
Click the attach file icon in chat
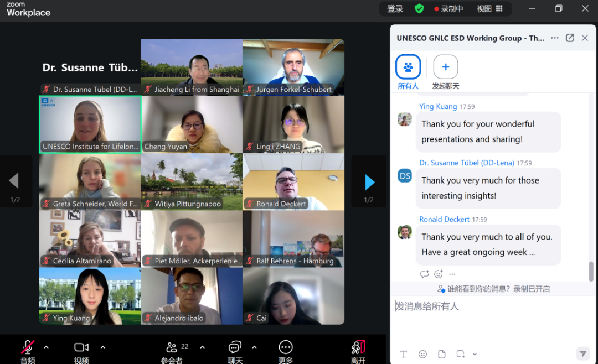click(x=441, y=354)
